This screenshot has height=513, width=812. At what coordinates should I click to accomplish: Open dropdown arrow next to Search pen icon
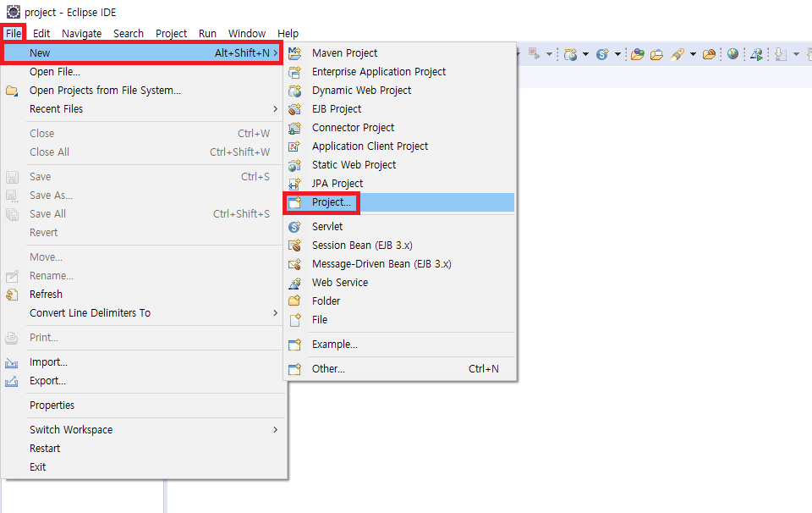[x=693, y=54]
